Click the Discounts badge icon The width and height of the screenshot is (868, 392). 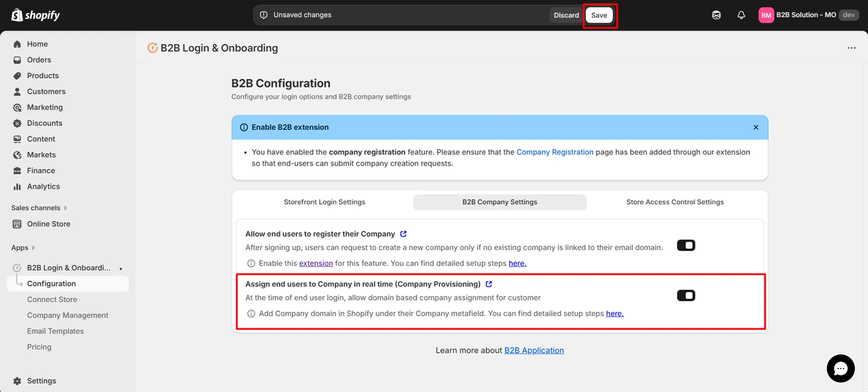coord(17,123)
